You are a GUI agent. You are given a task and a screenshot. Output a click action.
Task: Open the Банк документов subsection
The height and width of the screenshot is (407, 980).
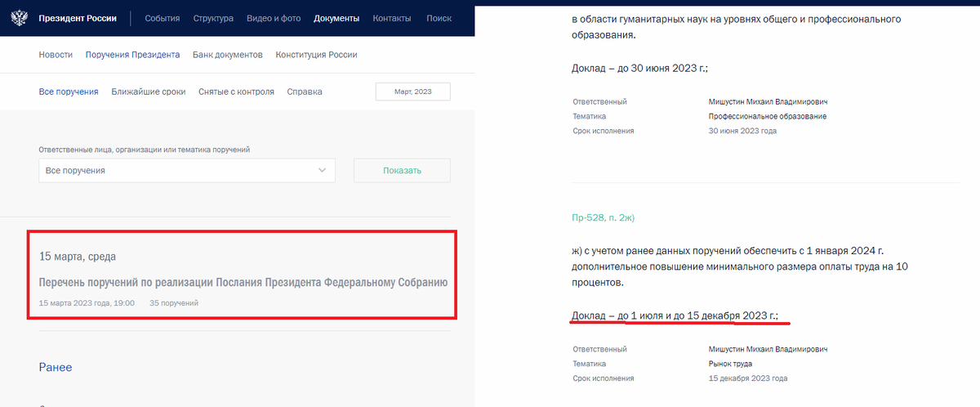click(x=228, y=55)
